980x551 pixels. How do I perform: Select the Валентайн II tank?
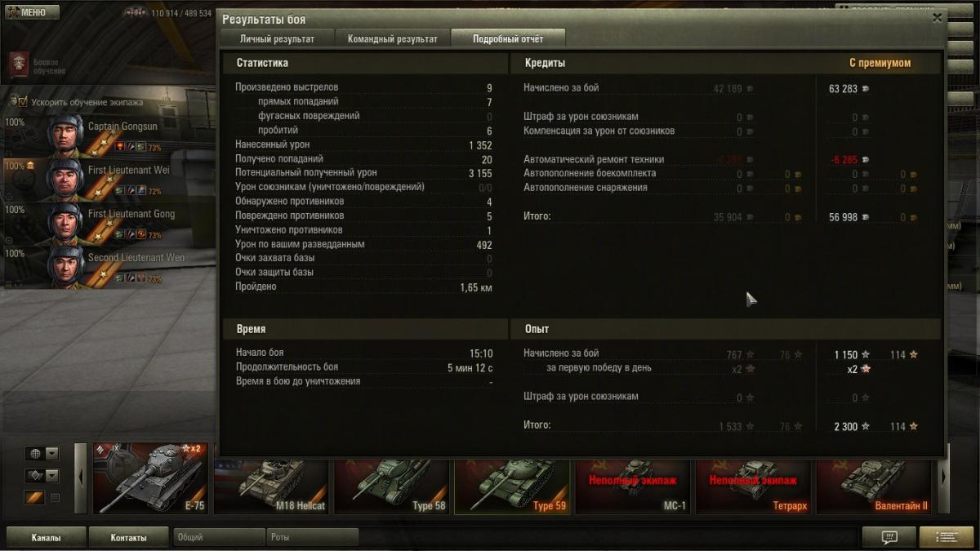click(x=875, y=487)
